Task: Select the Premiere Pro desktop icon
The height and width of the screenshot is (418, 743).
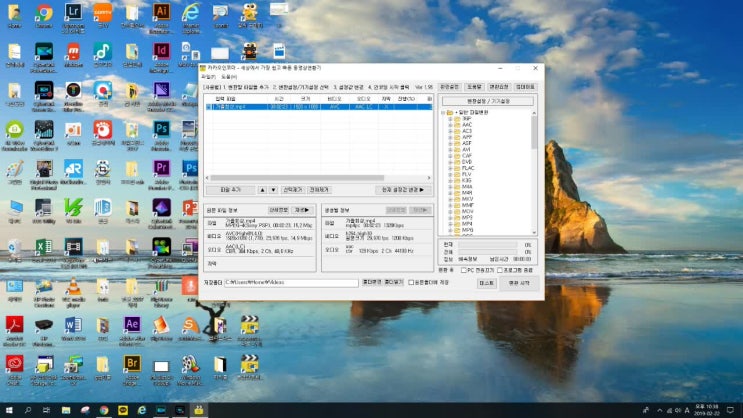Action: point(161,168)
